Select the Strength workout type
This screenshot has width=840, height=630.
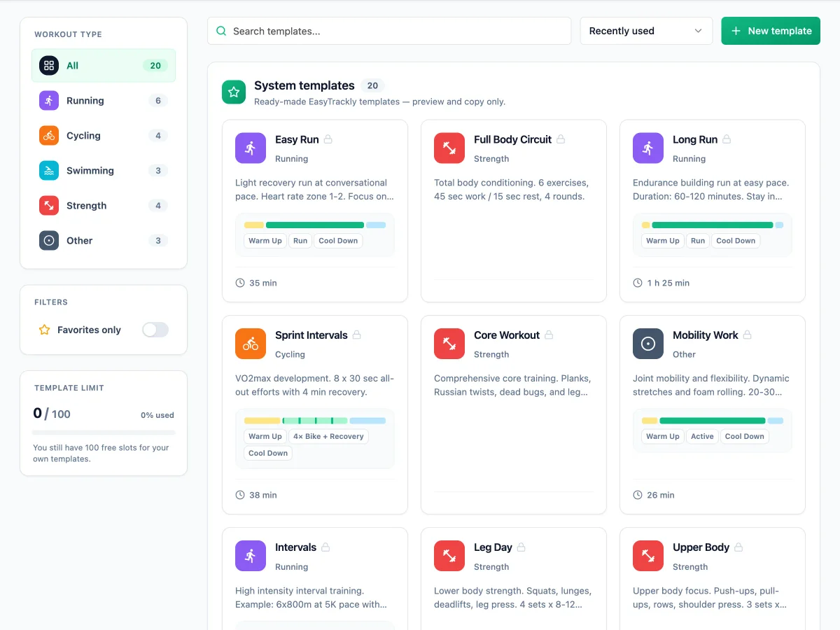click(104, 206)
